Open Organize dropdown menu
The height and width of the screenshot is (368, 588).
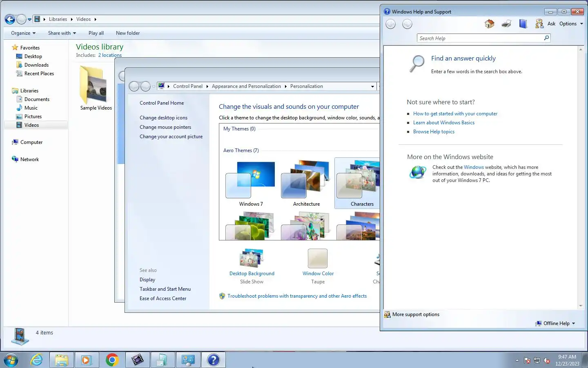point(23,33)
